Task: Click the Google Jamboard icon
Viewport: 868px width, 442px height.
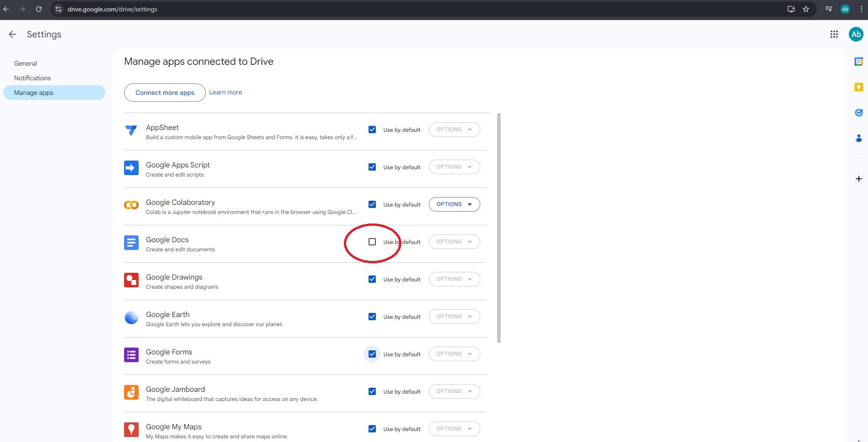Action: [131, 392]
